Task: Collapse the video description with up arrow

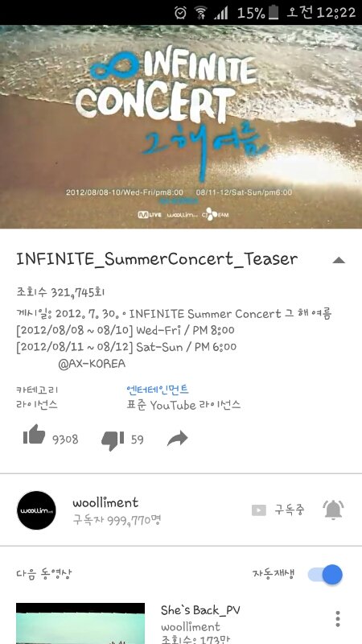Action: tap(339, 259)
